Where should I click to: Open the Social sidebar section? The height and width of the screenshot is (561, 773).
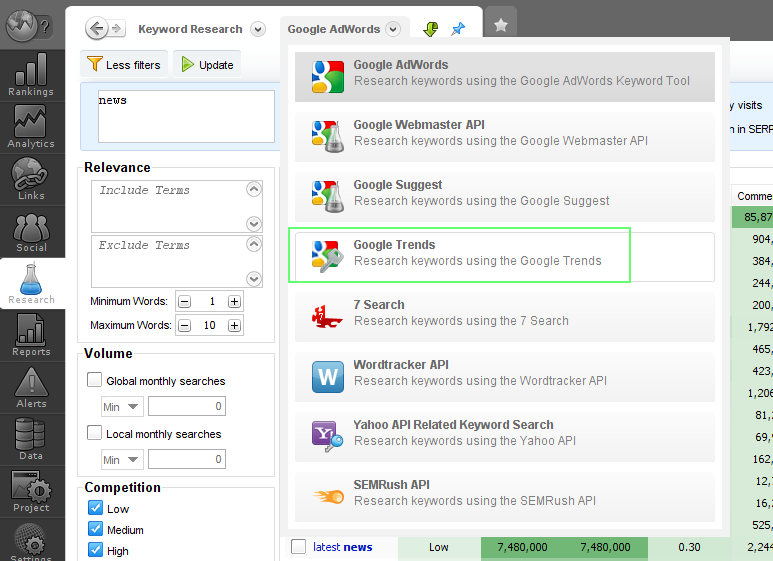coord(31,232)
